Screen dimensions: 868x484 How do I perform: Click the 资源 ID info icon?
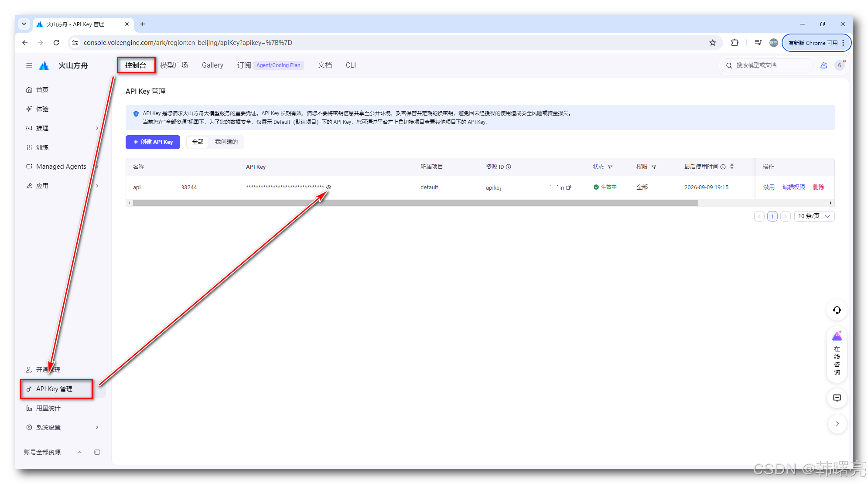pyautogui.click(x=509, y=167)
